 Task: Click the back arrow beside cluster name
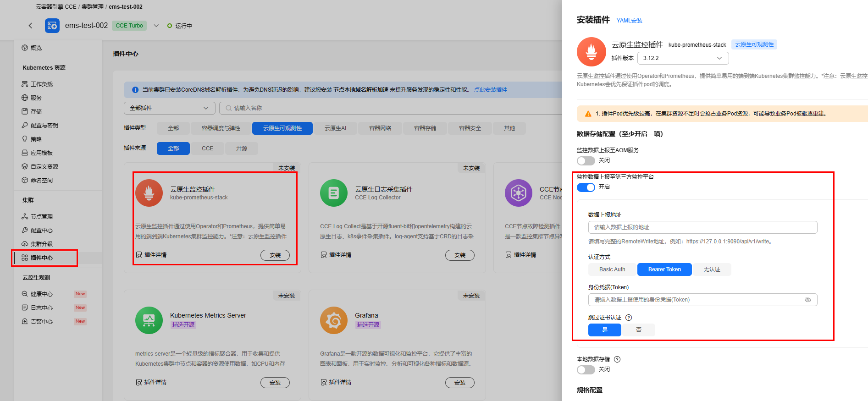(x=31, y=26)
